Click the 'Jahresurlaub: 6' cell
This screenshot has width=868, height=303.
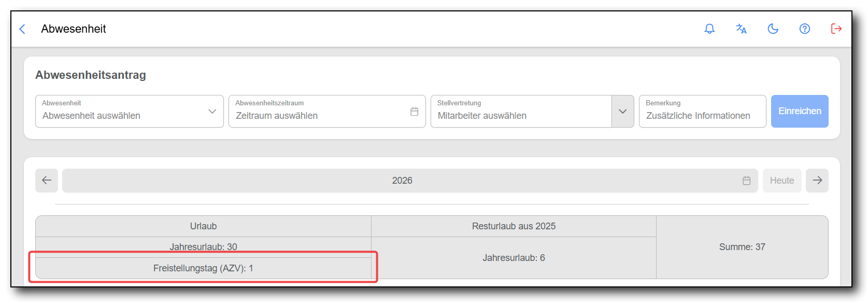click(x=514, y=258)
